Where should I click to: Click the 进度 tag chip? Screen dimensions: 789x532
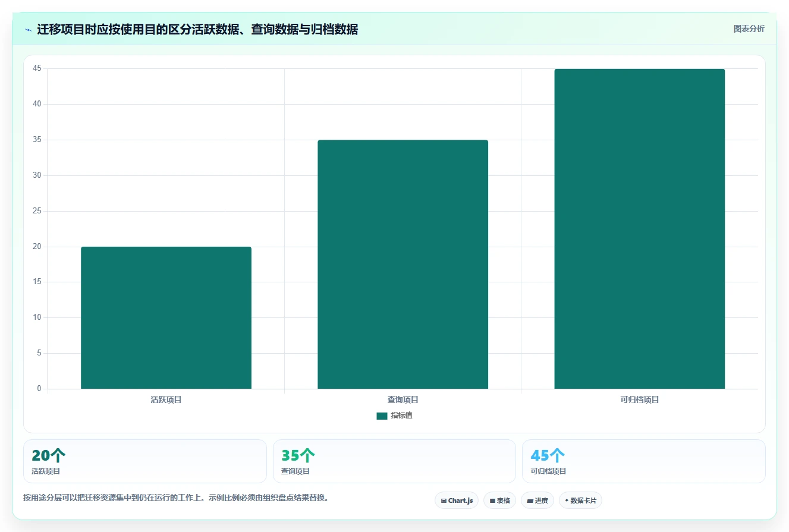[537, 500]
